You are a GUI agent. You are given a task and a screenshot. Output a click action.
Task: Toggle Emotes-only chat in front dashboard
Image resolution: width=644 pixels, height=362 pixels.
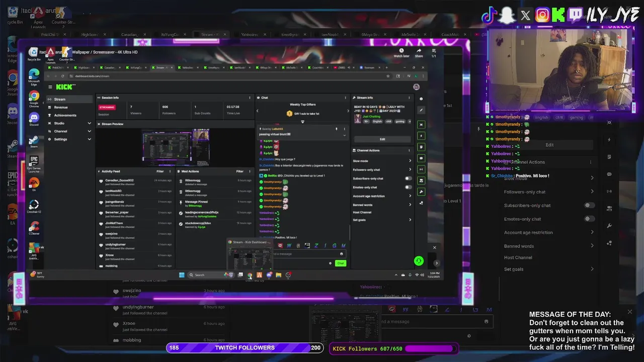pos(408,187)
